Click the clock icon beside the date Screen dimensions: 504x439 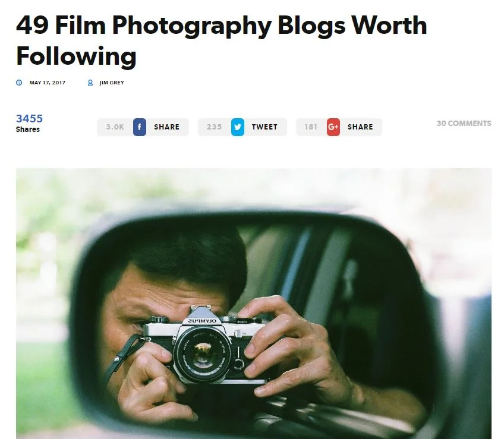[x=19, y=83]
